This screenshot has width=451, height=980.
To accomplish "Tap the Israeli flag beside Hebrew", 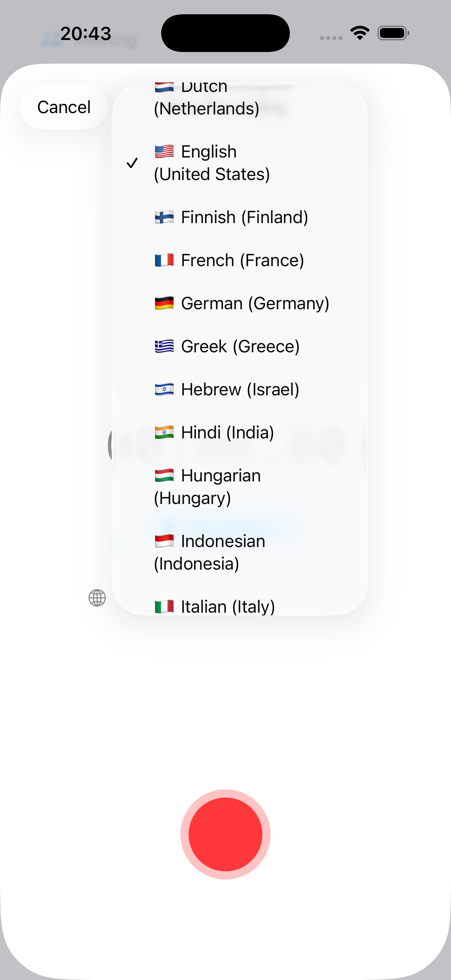I will pos(164,389).
